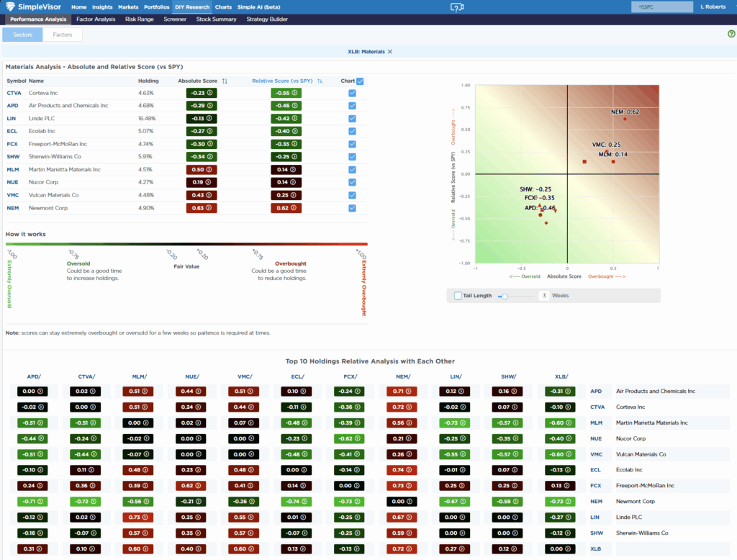Screen dimensions: 737x560
Task: Sort by Absolute Score arrows icon
Action: [x=225, y=81]
